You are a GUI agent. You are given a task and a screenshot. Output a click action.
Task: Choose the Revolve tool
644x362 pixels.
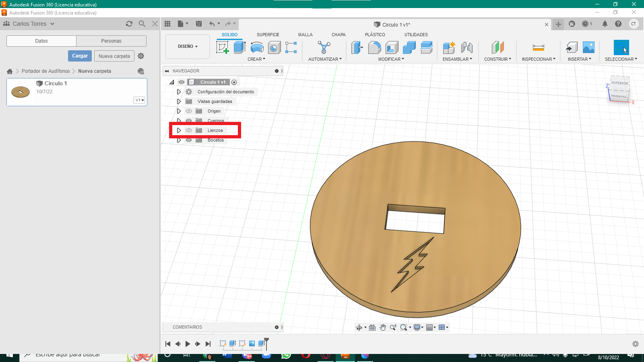(257, 47)
